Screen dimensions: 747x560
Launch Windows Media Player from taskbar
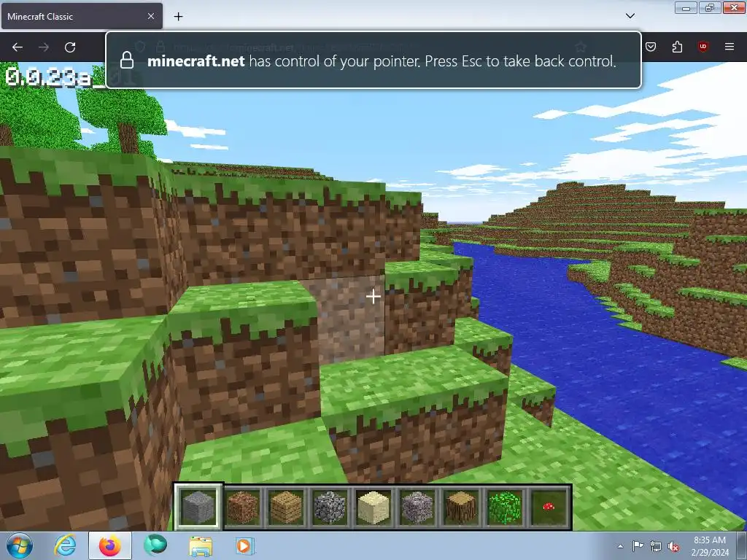245,545
